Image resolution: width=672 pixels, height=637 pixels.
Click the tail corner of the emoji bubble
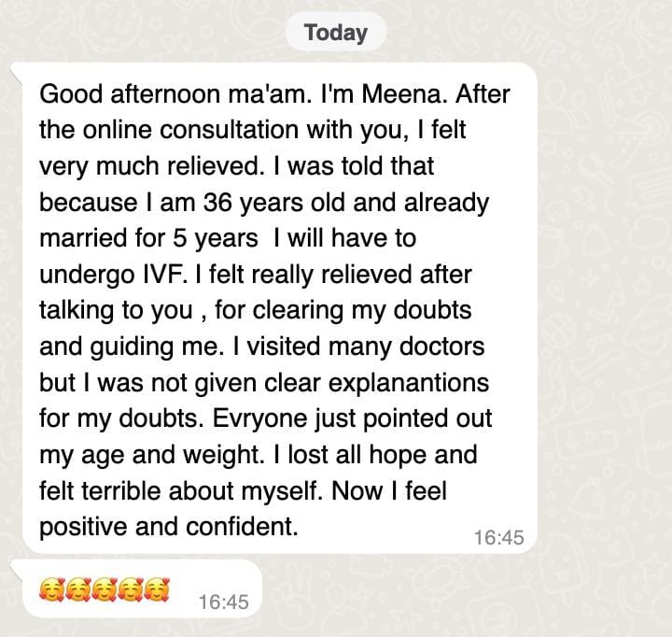point(16,568)
